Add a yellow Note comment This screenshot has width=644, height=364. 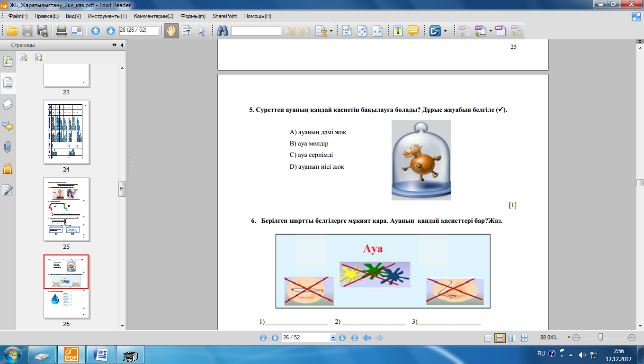(x=413, y=31)
